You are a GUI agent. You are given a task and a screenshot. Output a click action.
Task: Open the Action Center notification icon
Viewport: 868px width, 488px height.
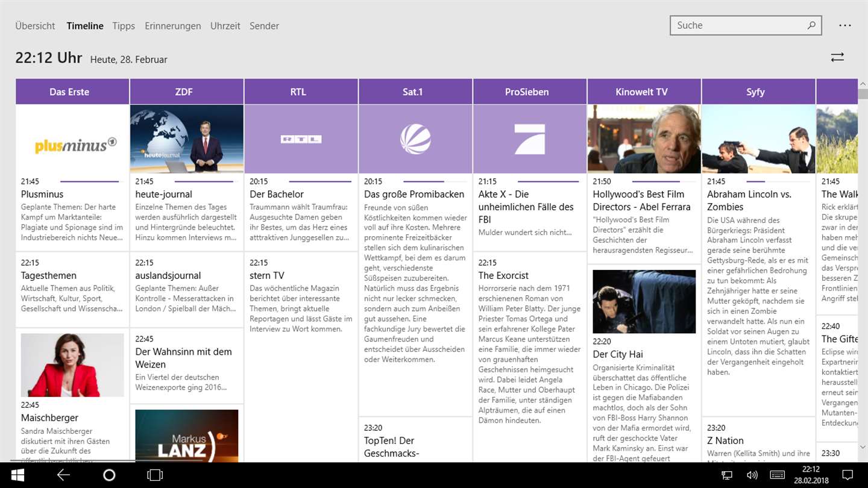pyautogui.click(x=848, y=475)
